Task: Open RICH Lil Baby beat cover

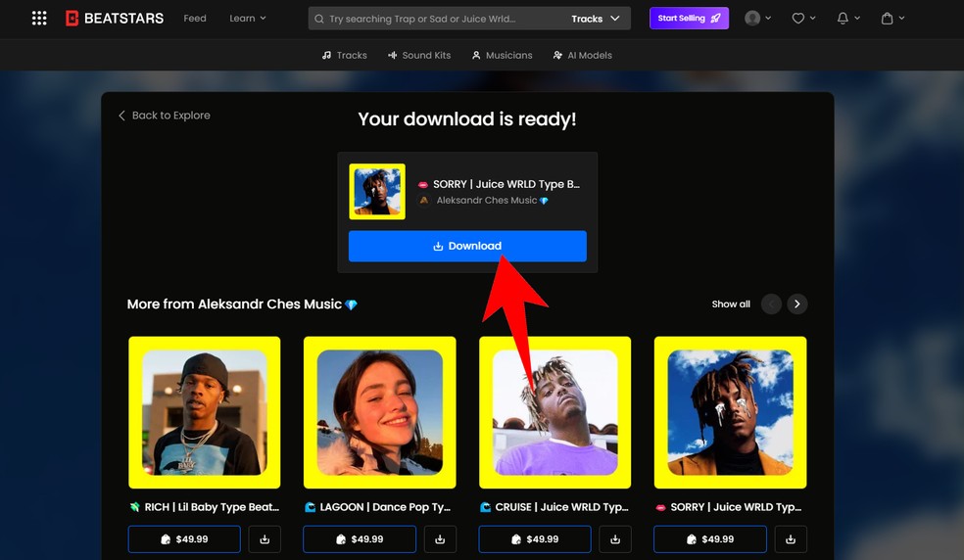Action: pos(204,412)
